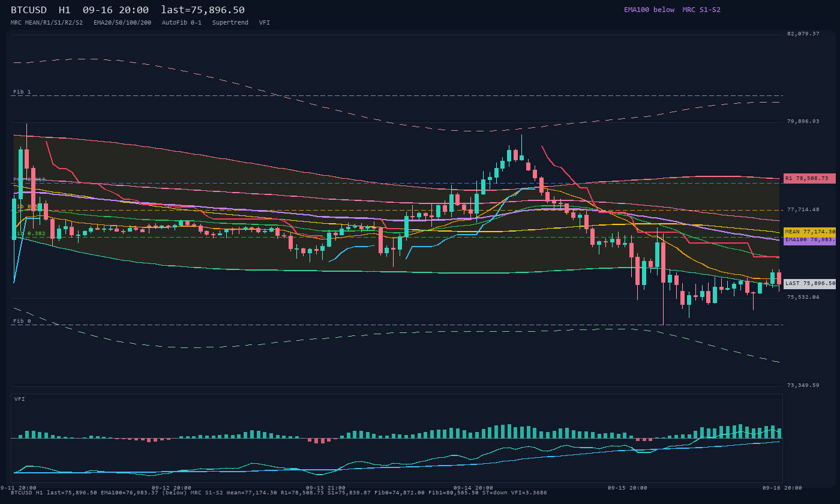Click the 79,896.93 price axis label
This screenshot has height=504, width=840.
[803, 121]
